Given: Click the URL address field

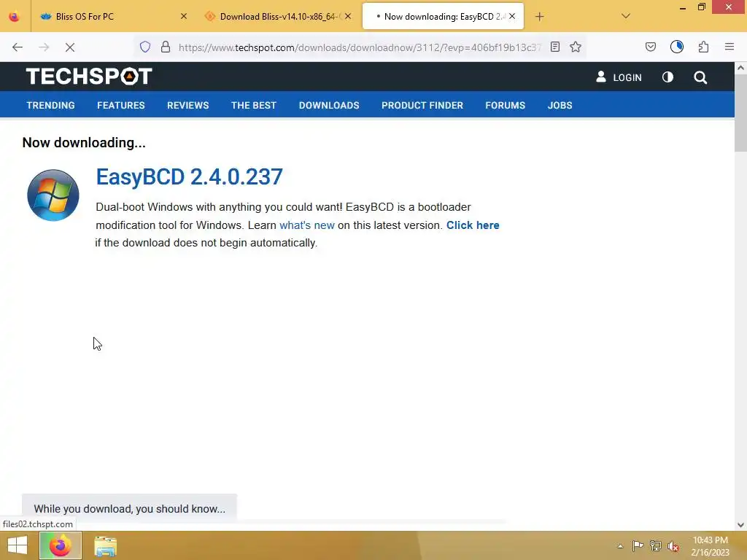Looking at the screenshot, I should point(360,47).
